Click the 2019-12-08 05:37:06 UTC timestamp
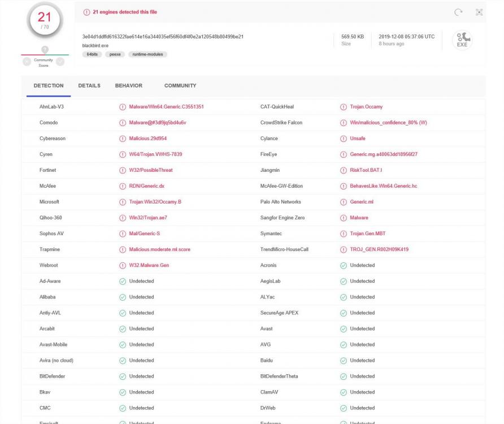This screenshot has height=424, width=504. click(407, 37)
